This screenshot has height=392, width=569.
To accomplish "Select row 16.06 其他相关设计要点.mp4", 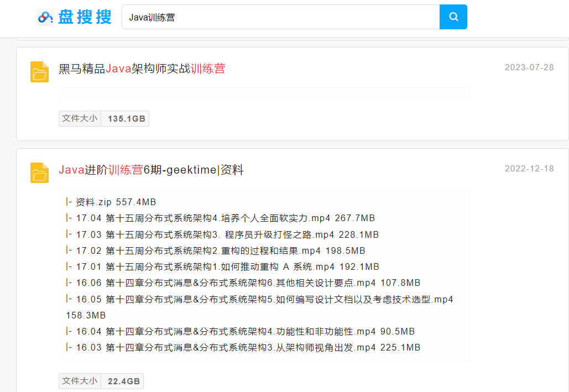I will tap(243, 283).
